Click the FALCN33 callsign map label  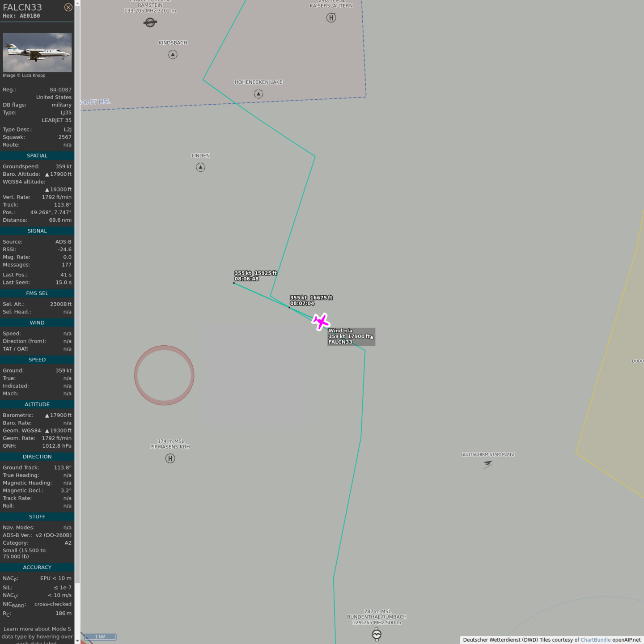click(340, 342)
